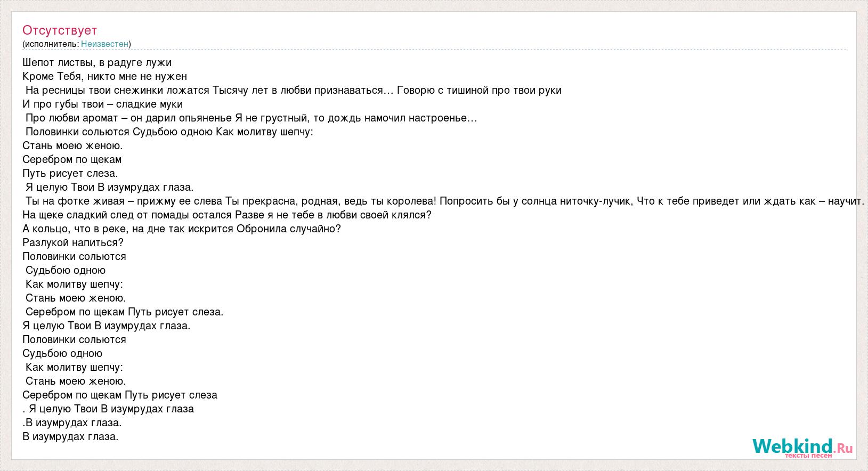
Task: Click the line starting А кольцо, что в реке
Action: [182, 229]
